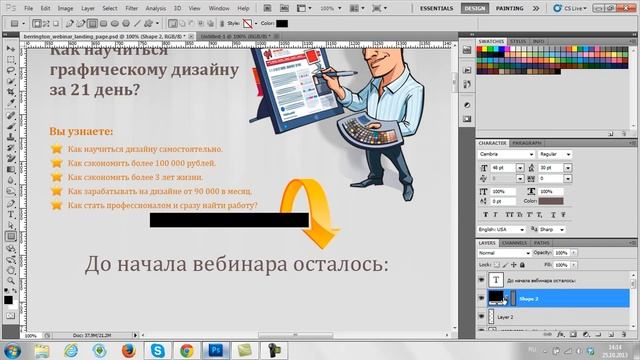
Task: Click Character panel text Color swatch
Action: click(551, 201)
